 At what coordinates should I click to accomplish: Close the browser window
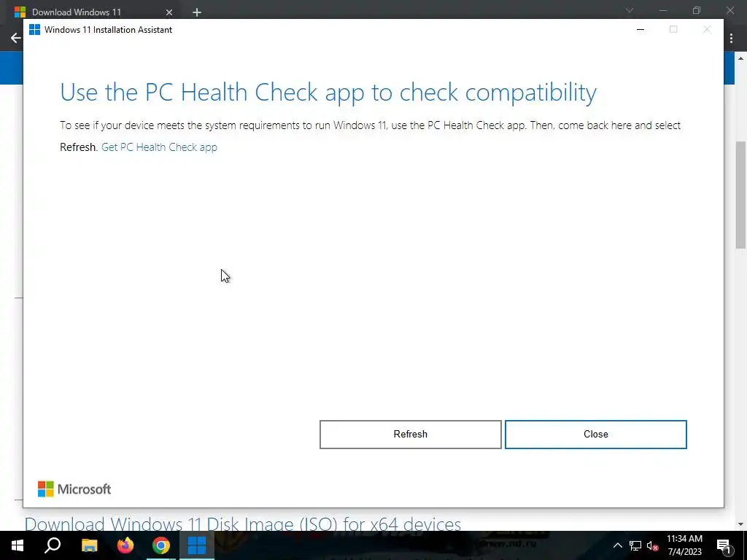729,10
